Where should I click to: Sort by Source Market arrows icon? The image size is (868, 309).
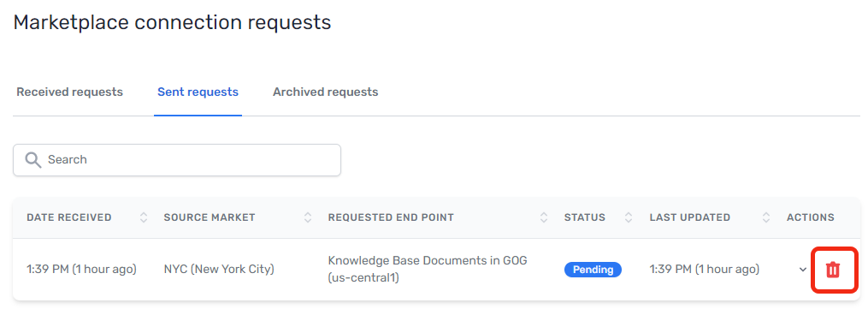[308, 217]
